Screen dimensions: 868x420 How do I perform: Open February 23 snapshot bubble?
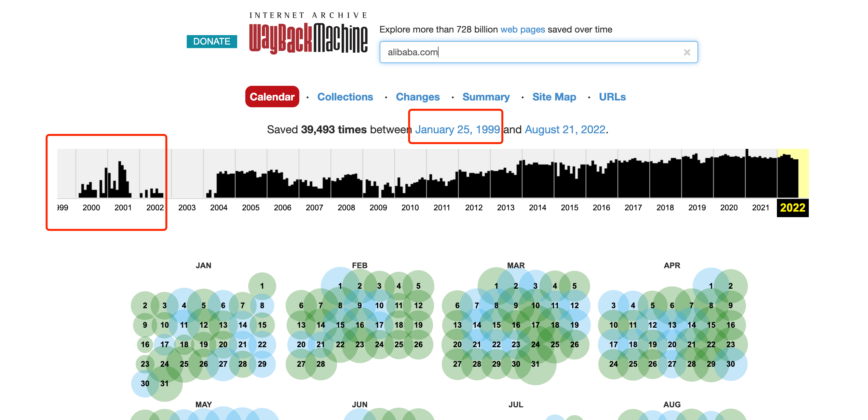click(x=359, y=345)
